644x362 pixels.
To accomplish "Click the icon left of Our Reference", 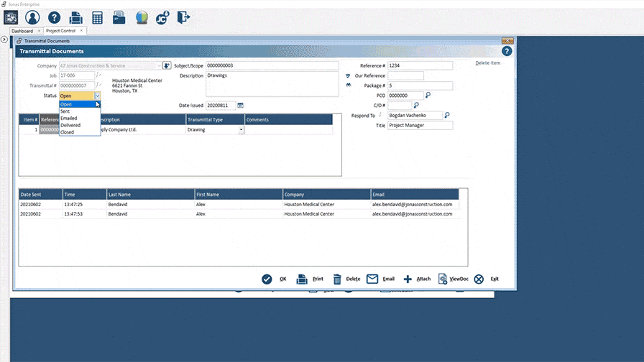I will pos(348,76).
